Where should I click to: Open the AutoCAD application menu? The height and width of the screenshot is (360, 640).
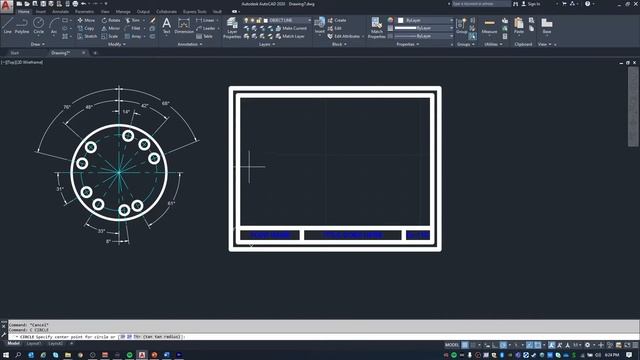pos(6,6)
